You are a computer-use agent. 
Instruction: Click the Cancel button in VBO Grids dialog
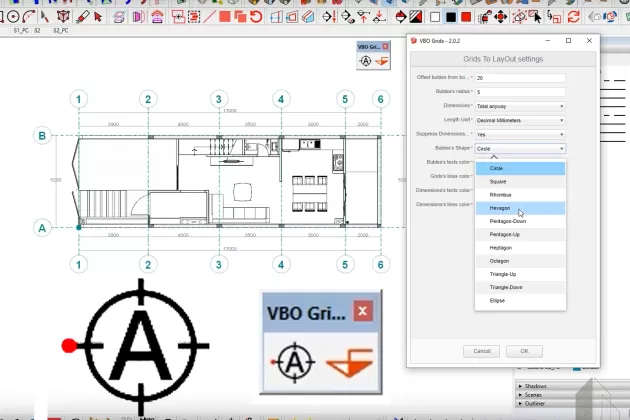481,351
